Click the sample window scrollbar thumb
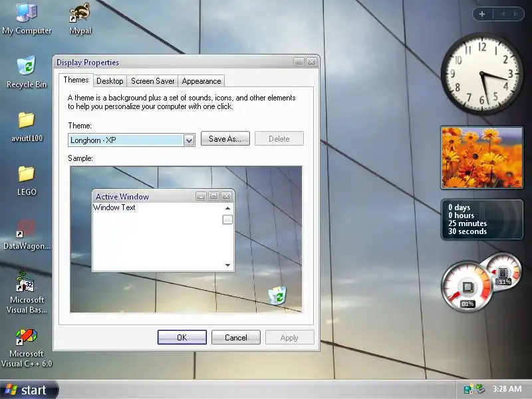This screenshot has width=532, height=399. click(x=227, y=219)
